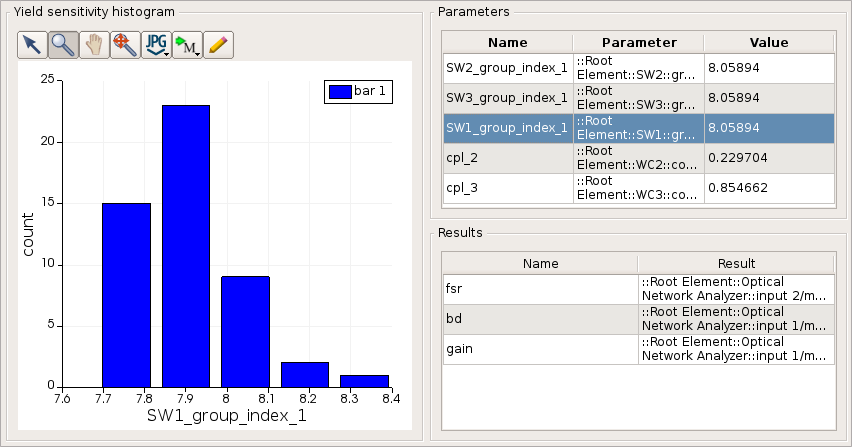Image resolution: width=852 pixels, height=447 pixels.
Task: Click the ::Root Element::WC2 parameter path
Action: pos(636,158)
